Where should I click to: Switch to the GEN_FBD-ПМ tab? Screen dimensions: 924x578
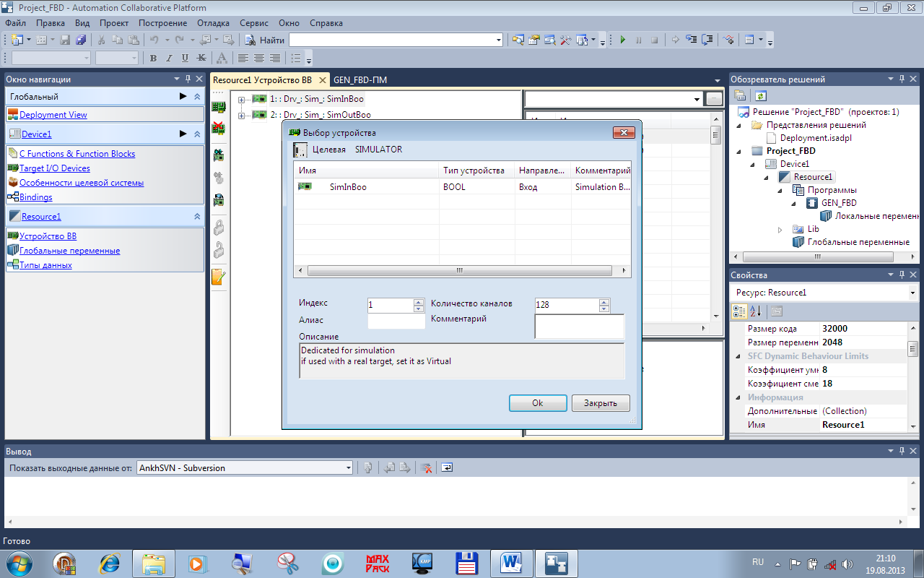pyautogui.click(x=360, y=80)
